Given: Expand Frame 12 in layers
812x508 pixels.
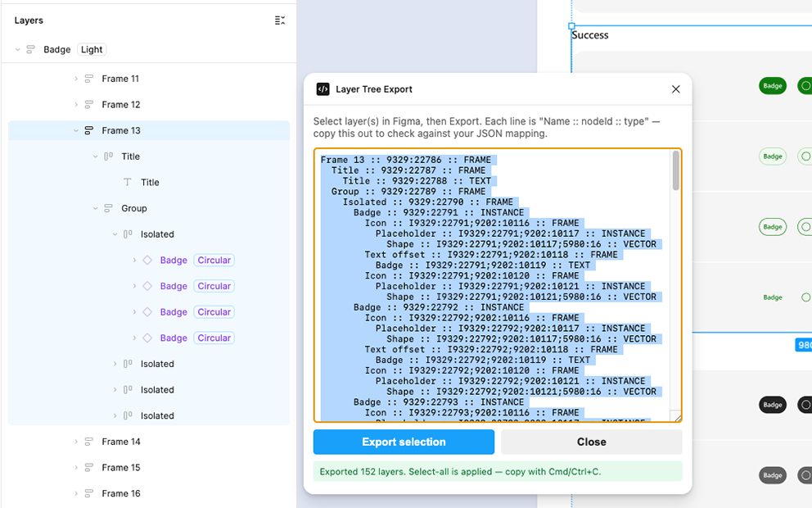Looking at the screenshot, I should pos(76,105).
